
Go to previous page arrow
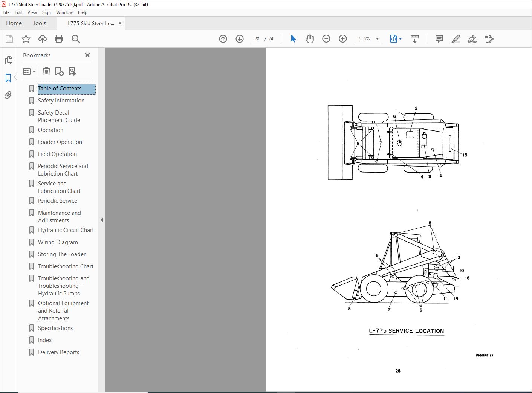(x=223, y=39)
